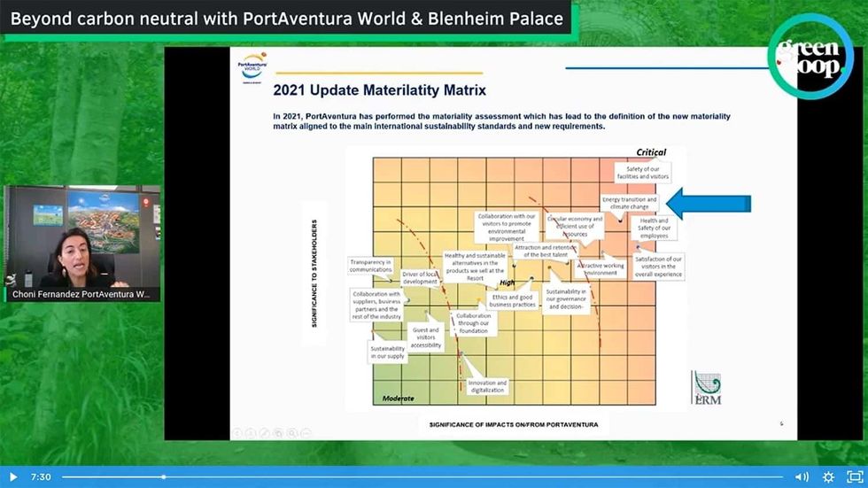The image size is (868, 488).
Task: Click the video title about PortAventura World
Action: (286, 18)
